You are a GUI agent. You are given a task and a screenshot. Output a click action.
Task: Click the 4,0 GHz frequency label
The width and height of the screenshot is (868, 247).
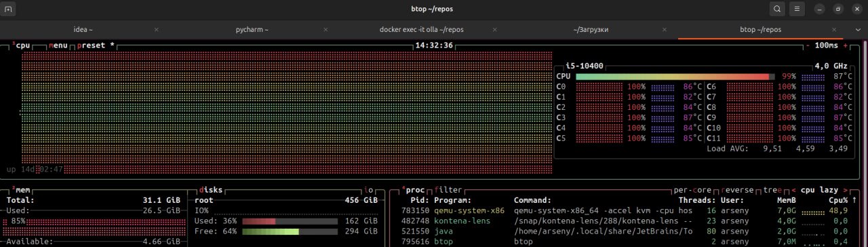click(x=831, y=66)
